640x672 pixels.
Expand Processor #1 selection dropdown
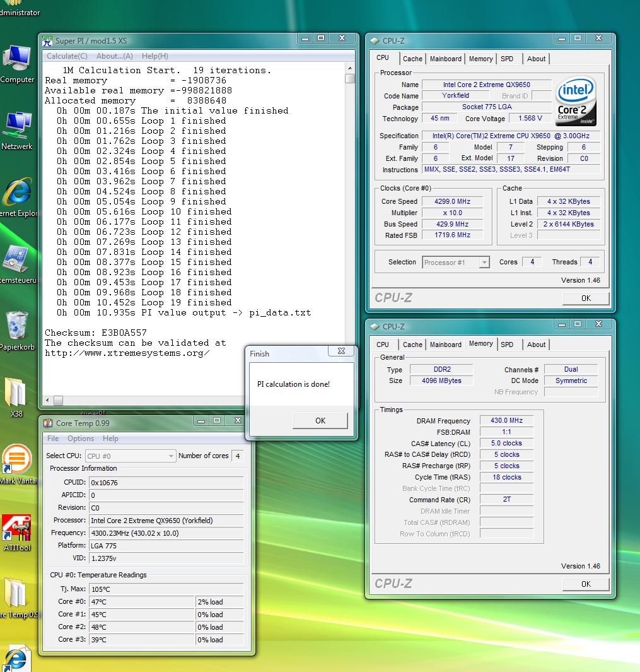point(484,262)
